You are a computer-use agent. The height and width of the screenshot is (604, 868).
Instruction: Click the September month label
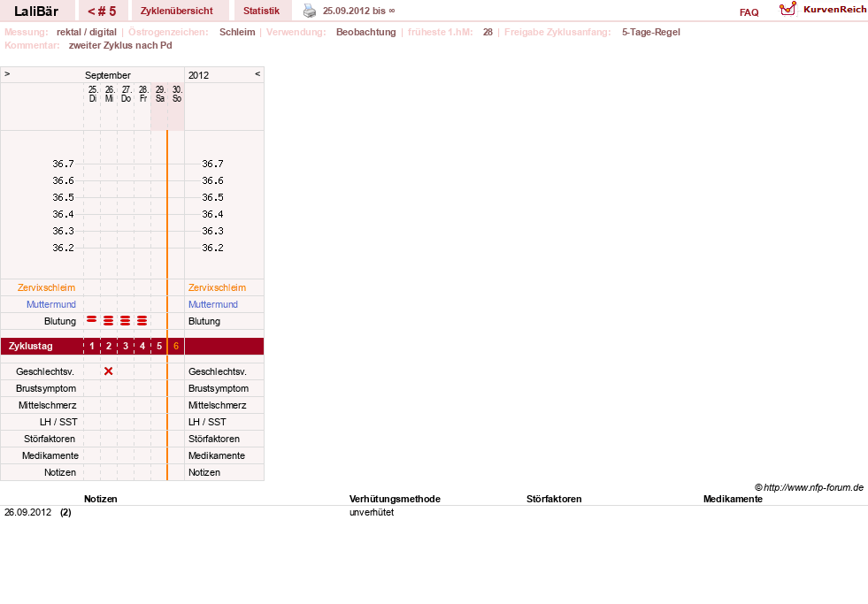(107, 75)
